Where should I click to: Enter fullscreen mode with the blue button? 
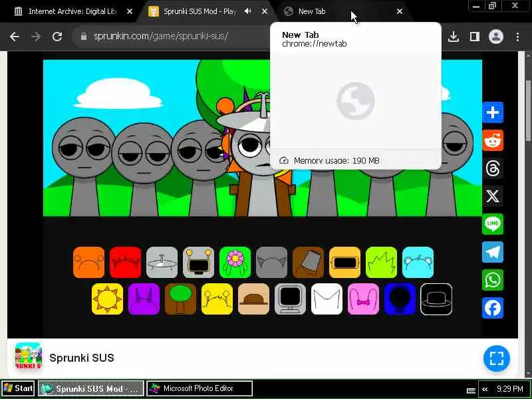tap(497, 358)
